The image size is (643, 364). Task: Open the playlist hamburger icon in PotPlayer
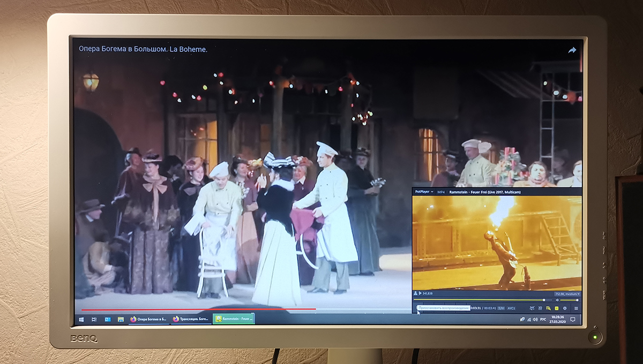tap(576, 308)
